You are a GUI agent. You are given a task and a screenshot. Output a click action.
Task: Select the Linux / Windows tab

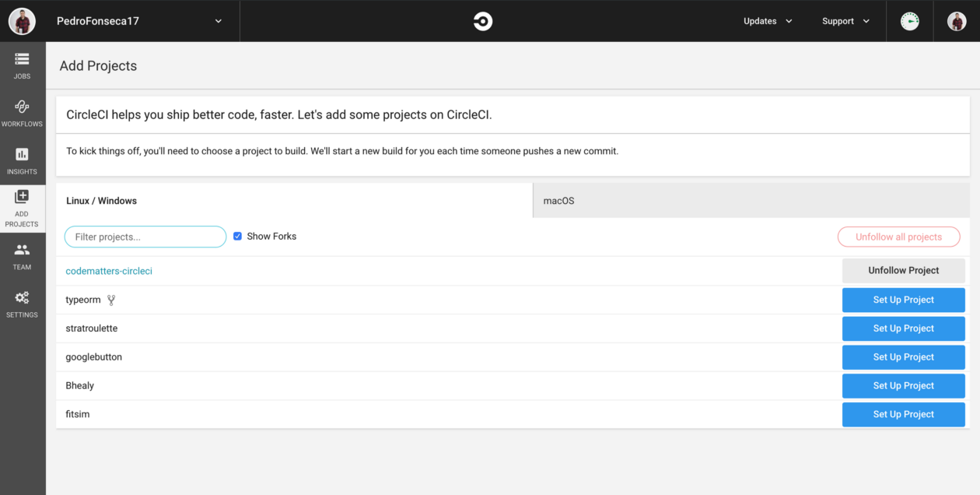pos(101,200)
